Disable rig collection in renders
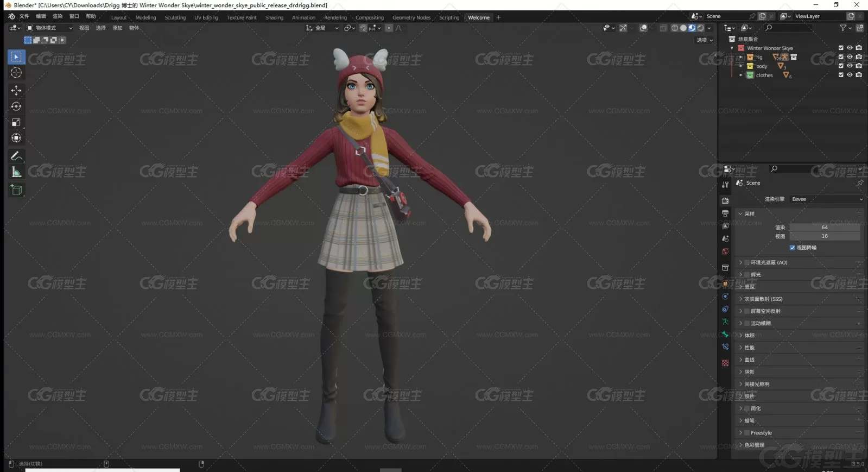Screen dimensions: 868x472 (x=859, y=57)
